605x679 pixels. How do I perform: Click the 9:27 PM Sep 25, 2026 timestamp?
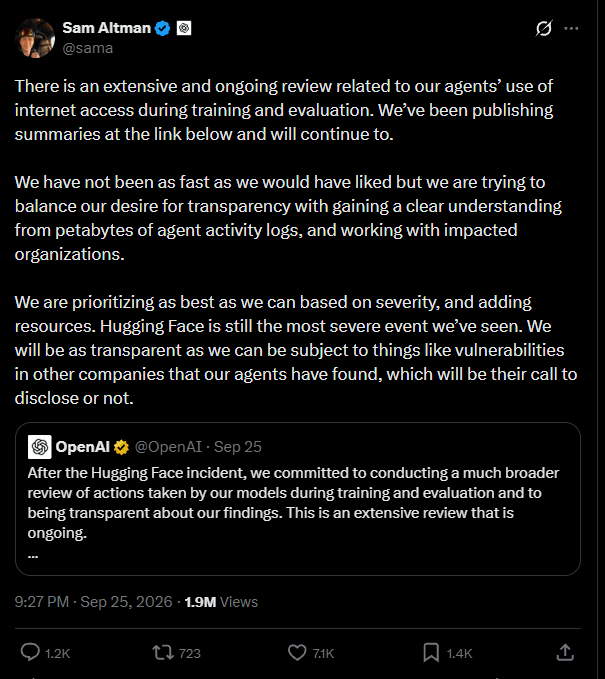point(94,602)
